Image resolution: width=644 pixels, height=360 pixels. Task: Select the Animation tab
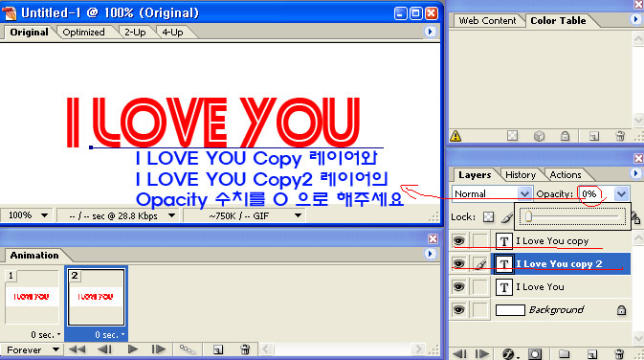click(34, 256)
